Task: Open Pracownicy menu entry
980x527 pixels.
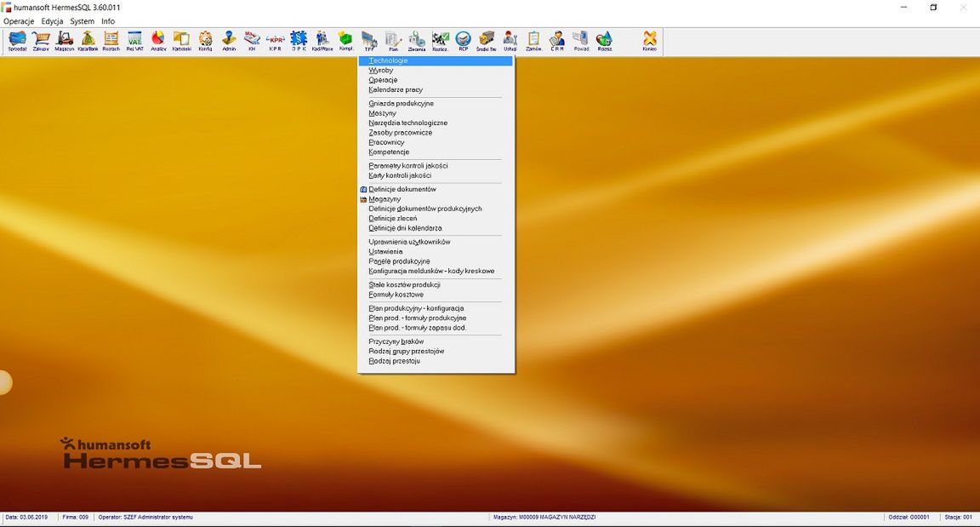Action: (x=436, y=142)
